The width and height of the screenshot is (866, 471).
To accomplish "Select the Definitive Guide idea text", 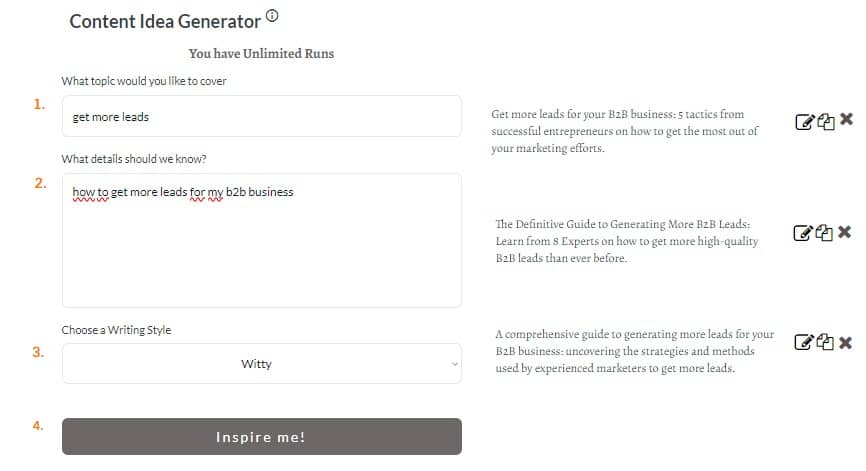I will coord(626,241).
